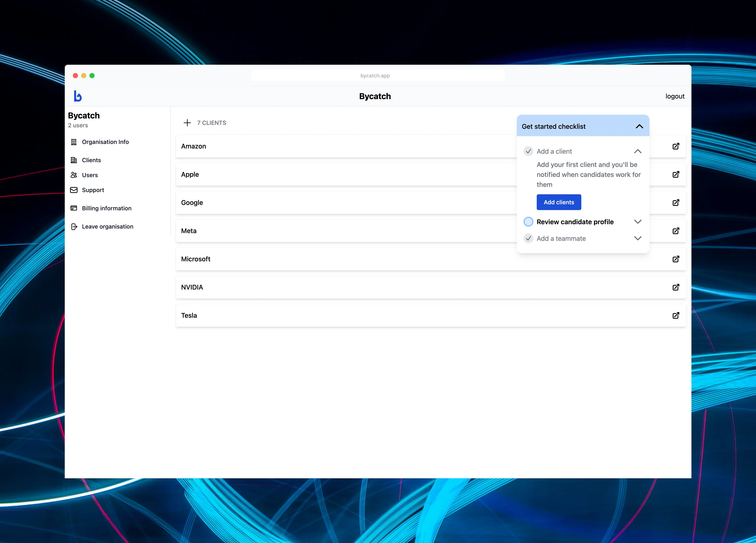Select the Google client row

coord(431,202)
